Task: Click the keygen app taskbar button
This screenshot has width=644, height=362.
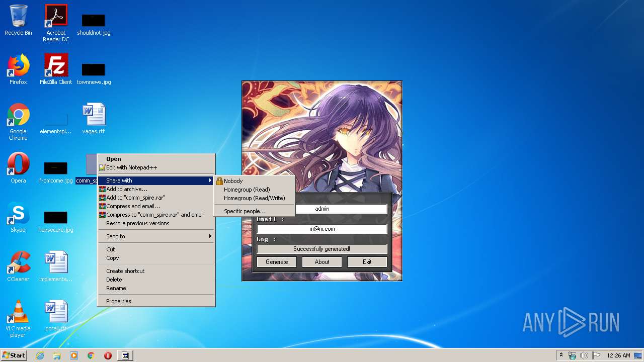Action: pyautogui.click(x=125, y=355)
